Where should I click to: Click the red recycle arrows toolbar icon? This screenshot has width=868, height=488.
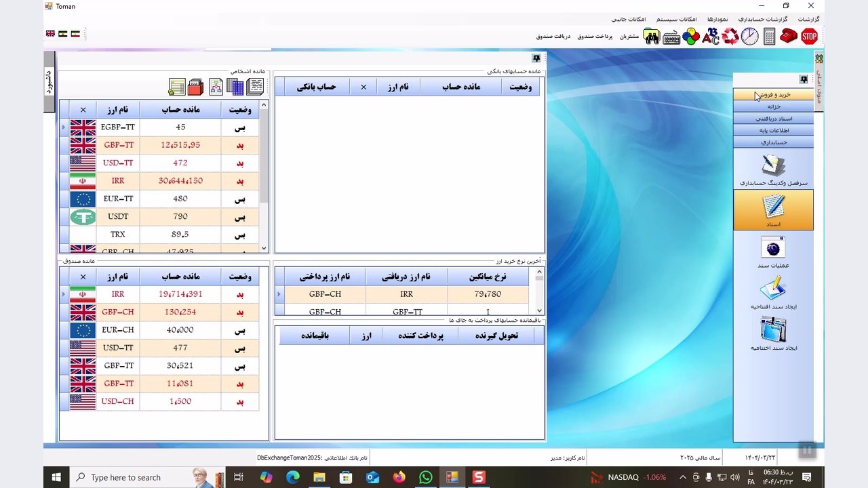pos(730,37)
